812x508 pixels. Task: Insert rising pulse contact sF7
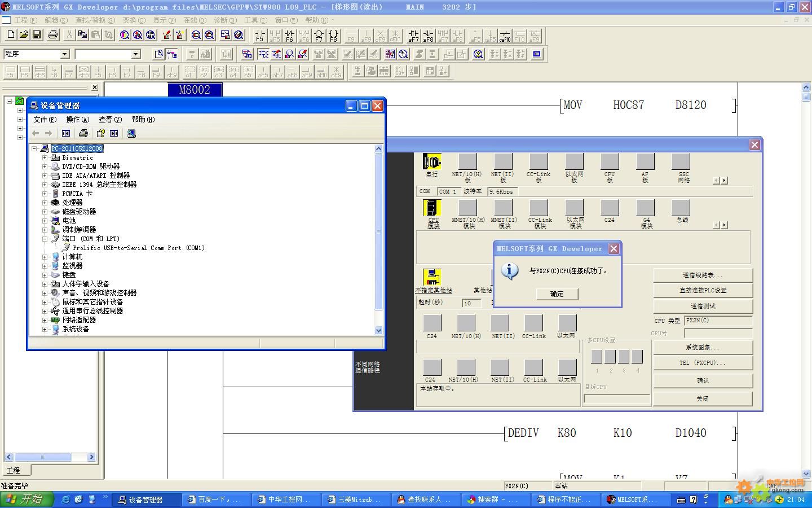413,36
